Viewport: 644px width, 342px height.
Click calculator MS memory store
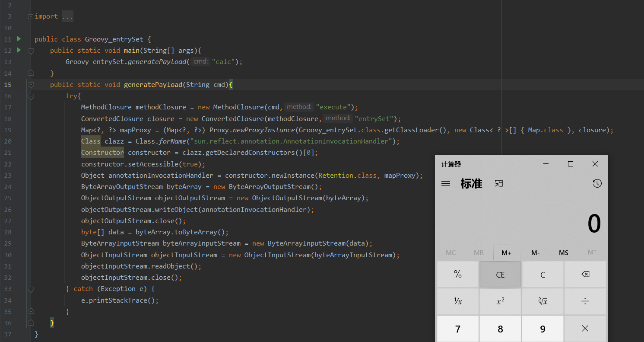(x=563, y=253)
